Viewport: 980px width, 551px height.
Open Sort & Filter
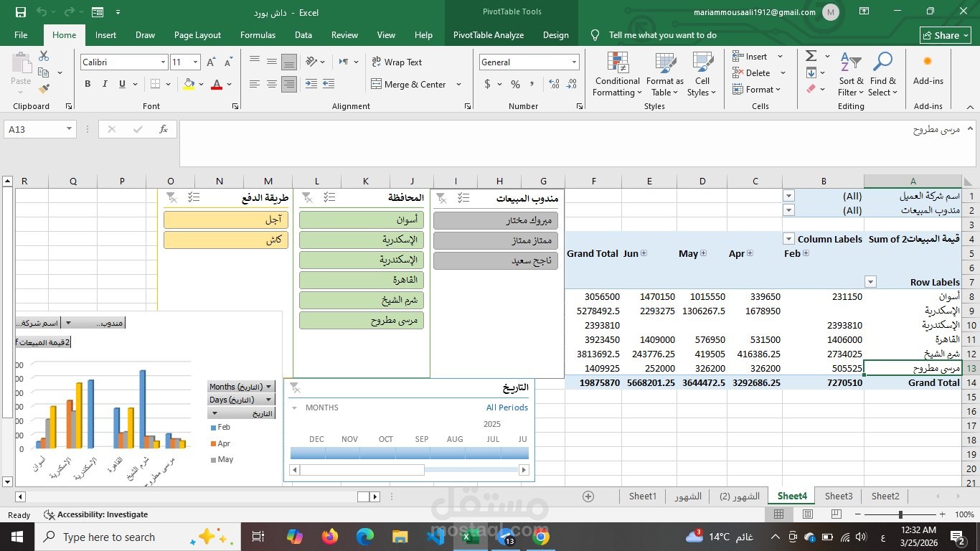(851, 75)
